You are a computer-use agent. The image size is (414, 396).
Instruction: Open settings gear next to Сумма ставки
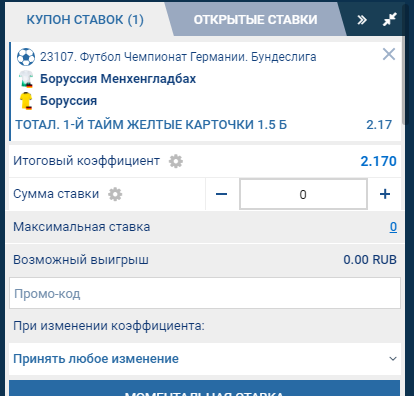(x=115, y=194)
